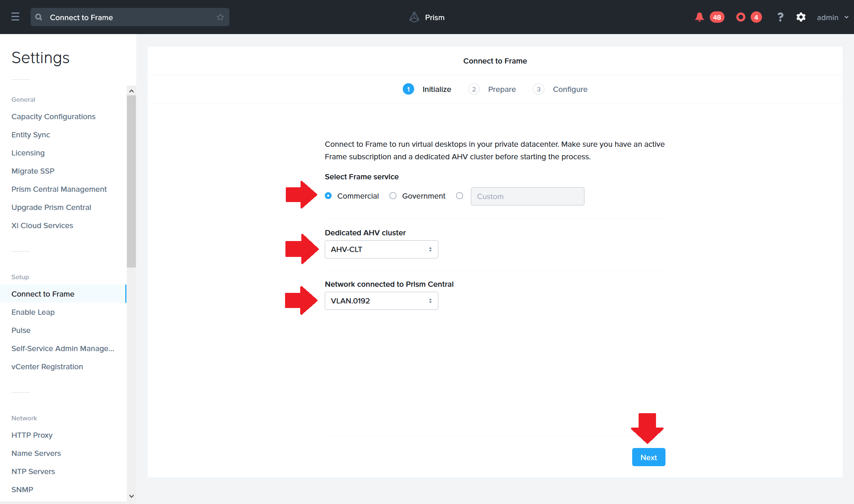854x504 pixels.
Task: Open Licensing settings
Action: 28,153
